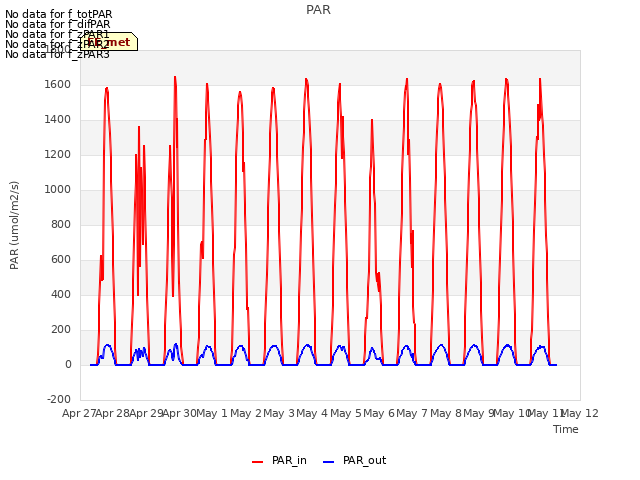Toggle the PAR_out legend entry
Image resolution: width=640 pixels, height=480 pixels.
354,460
